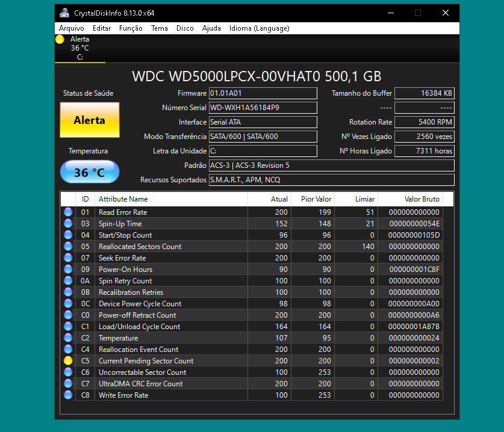Click the Nº Vezes Ligado value 2560 vezes

(x=425, y=137)
